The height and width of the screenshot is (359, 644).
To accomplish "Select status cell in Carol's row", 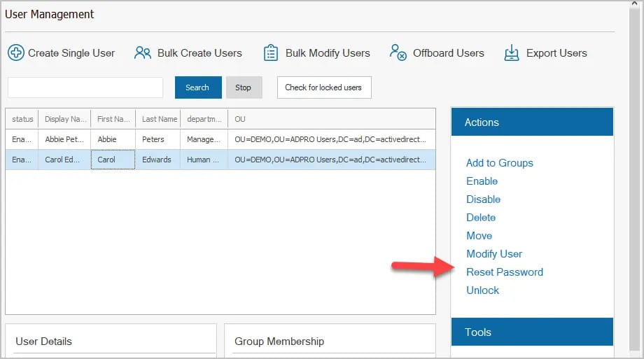I will (22, 160).
